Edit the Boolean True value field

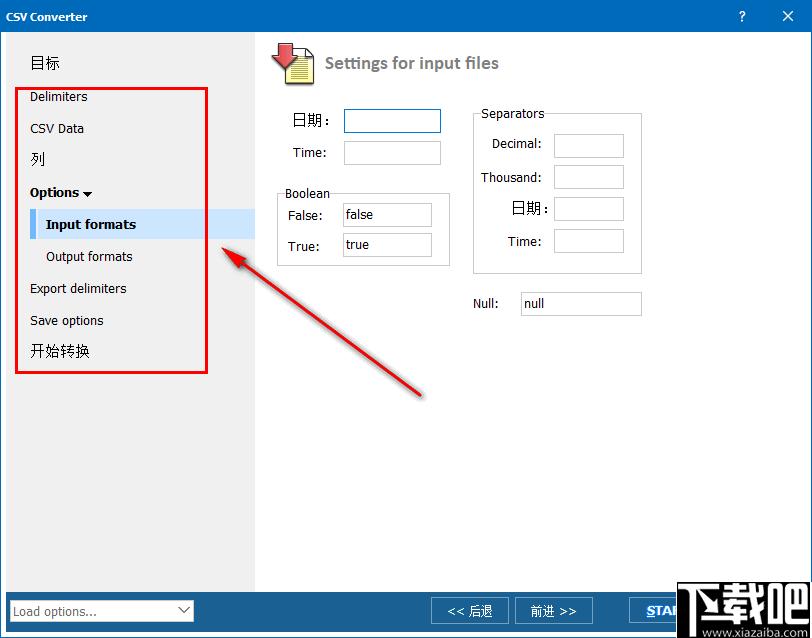tap(387, 244)
